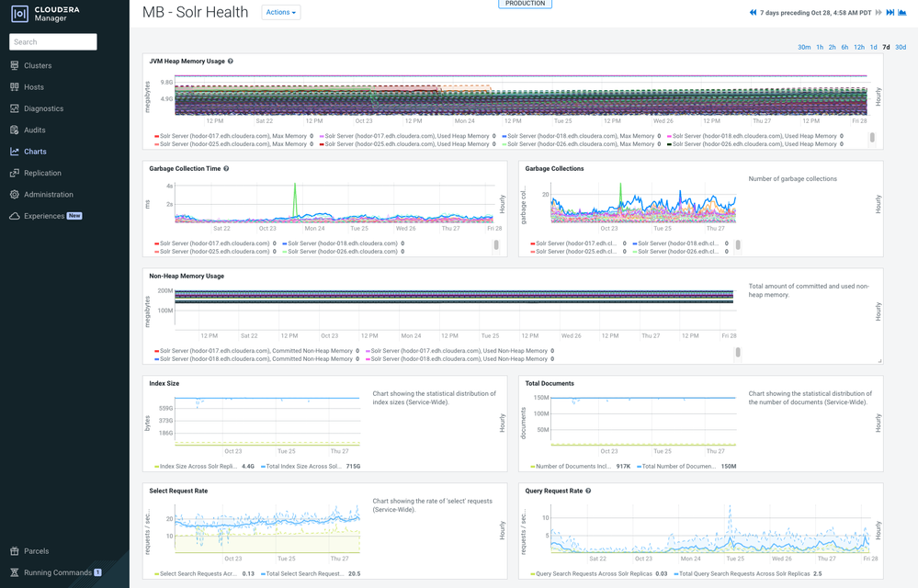Set time range to 1h

[x=820, y=48]
